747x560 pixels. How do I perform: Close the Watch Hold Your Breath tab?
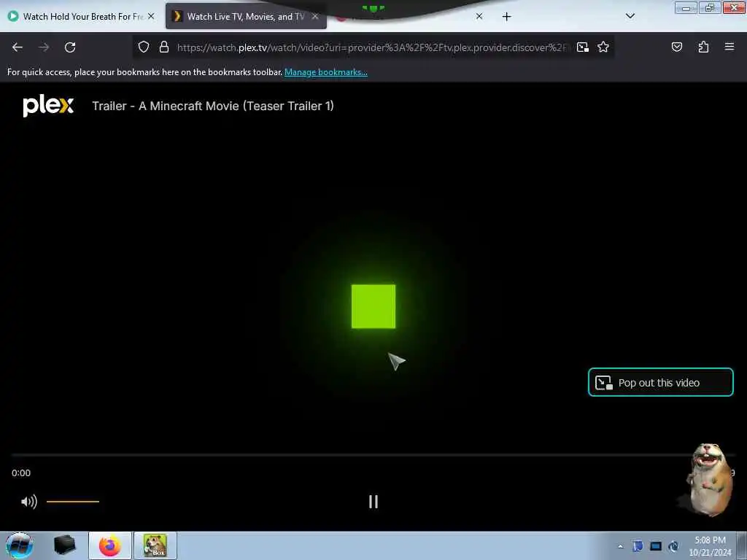151,16
